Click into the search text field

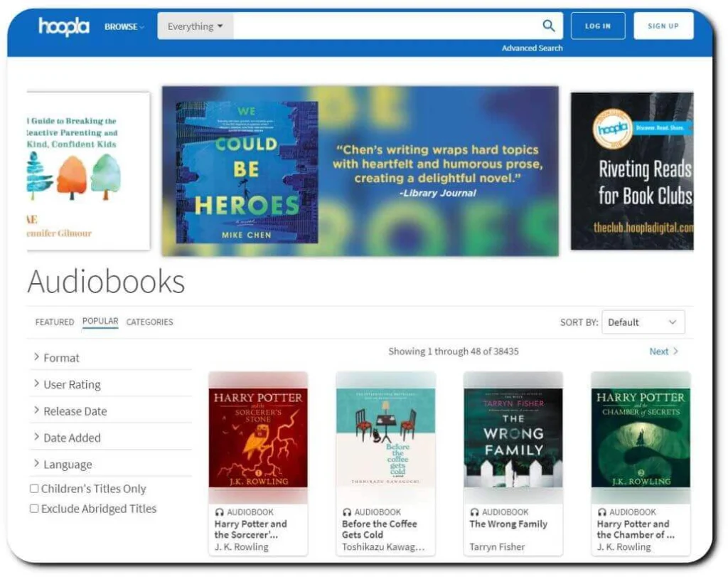pyautogui.click(x=384, y=26)
